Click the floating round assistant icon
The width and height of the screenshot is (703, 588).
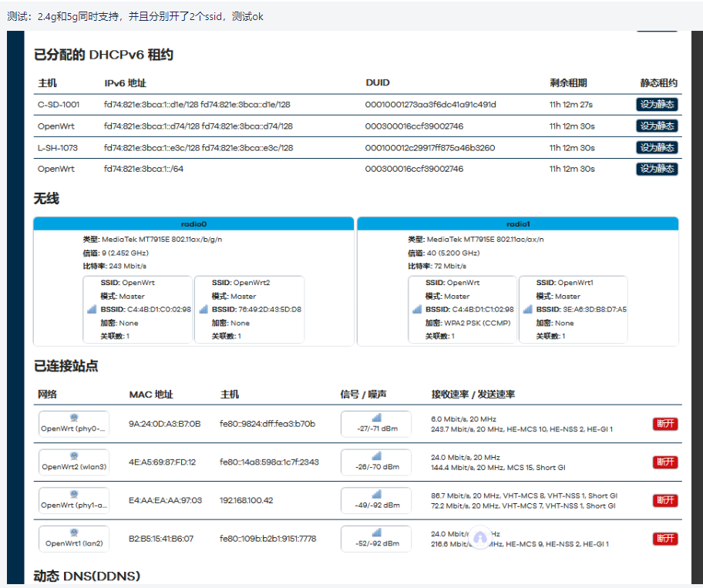point(480,537)
